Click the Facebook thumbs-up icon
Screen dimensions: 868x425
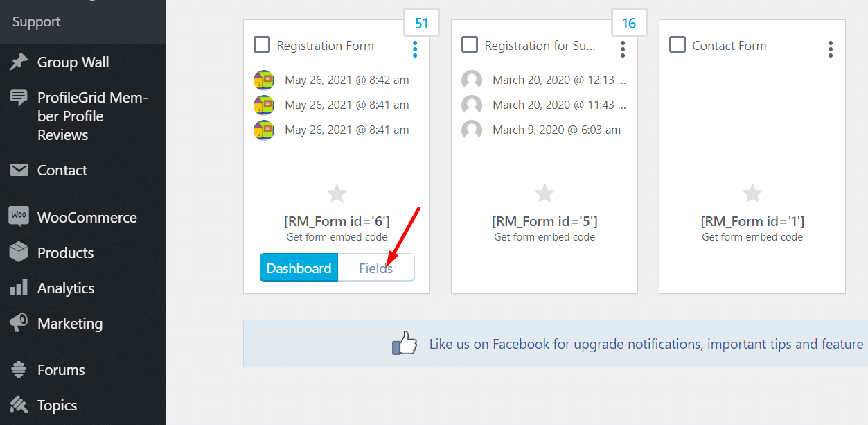405,343
